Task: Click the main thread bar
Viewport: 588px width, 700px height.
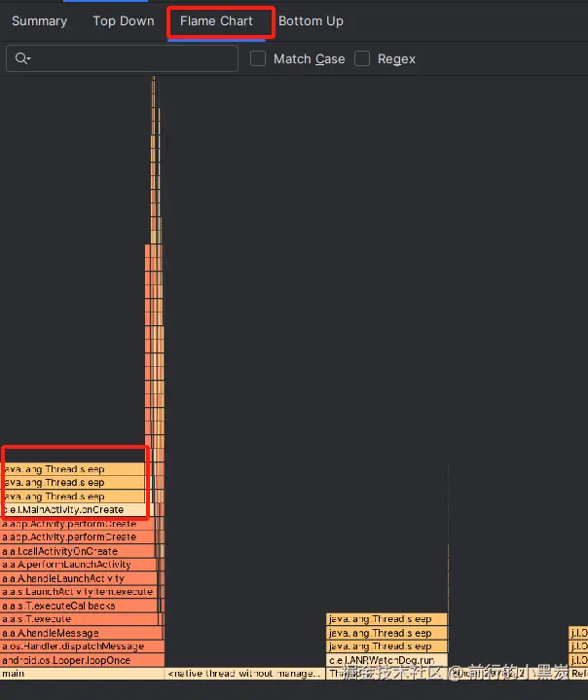Action: pos(82,674)
